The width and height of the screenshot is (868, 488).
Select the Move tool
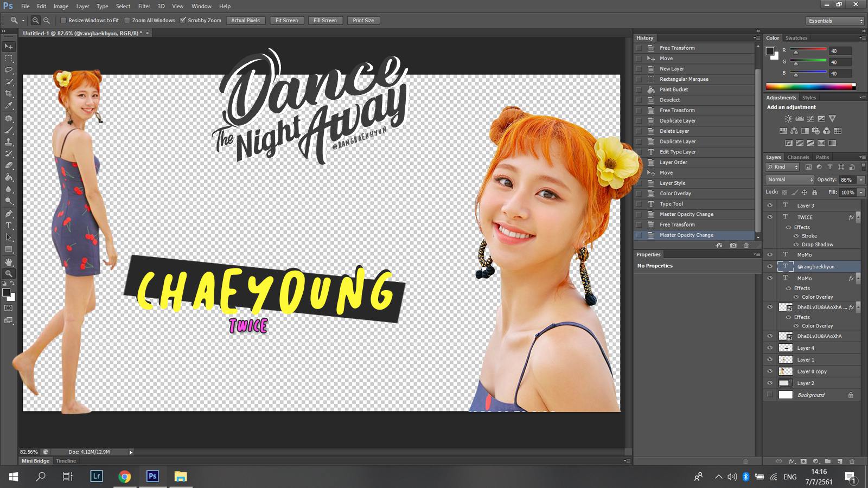click(x=9, y=47)
